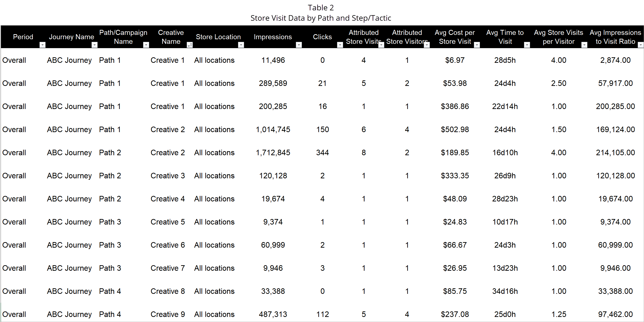Expand the Impressions column filter
644x322 pixels.
299,45
